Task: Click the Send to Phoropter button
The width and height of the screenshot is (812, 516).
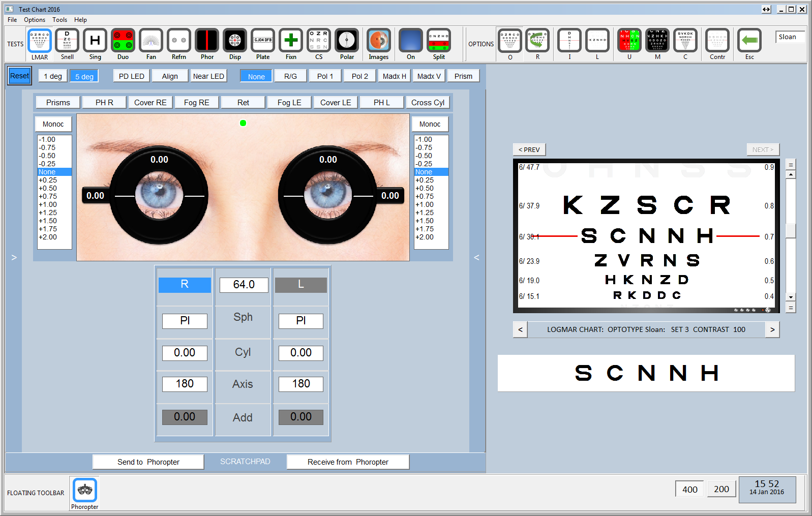Action: pos(148,462)
